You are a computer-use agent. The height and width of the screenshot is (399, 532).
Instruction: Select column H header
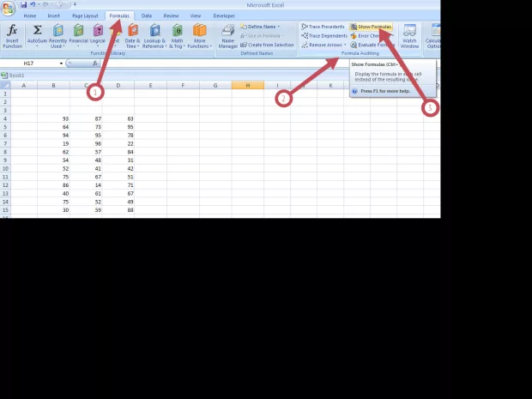[x=248, y=85]
